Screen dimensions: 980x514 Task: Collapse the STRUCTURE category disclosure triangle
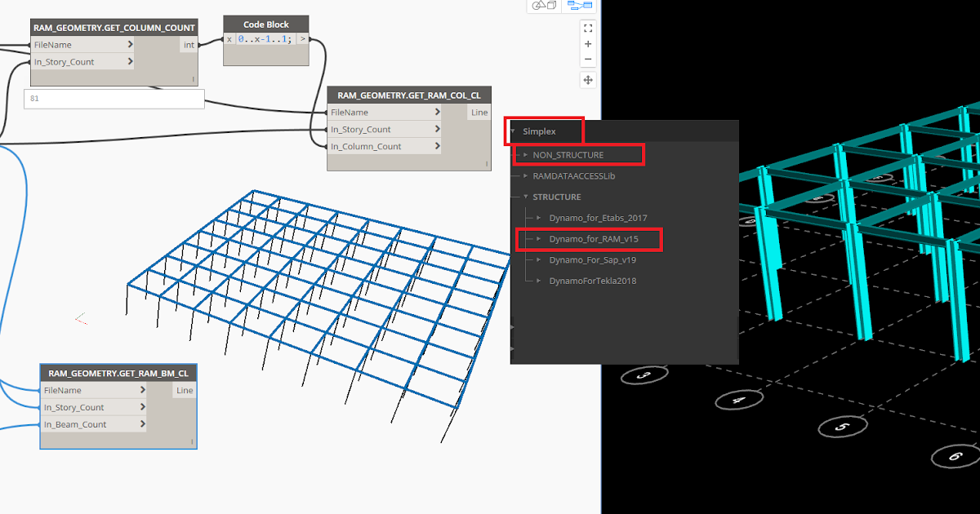click(526, 197)
